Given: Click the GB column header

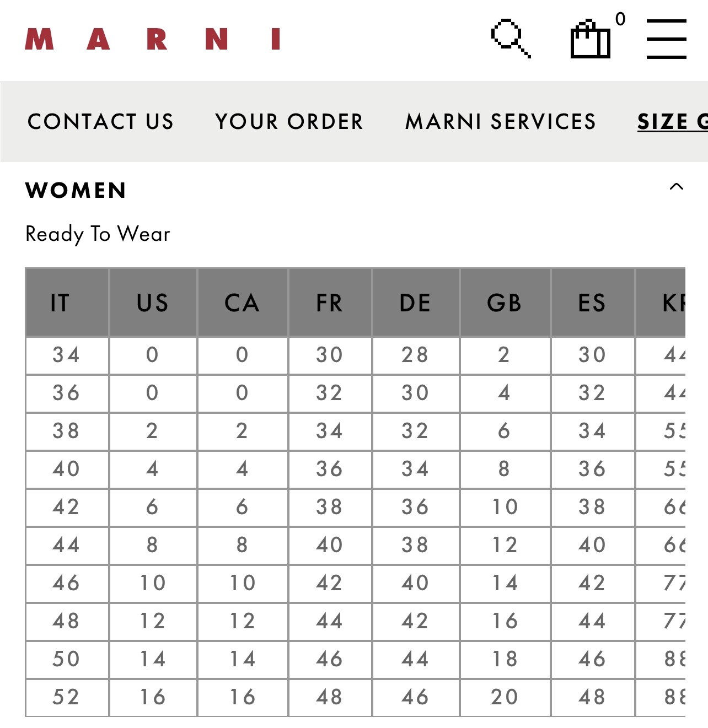Looking at the screenshot, I should (505, 303).
